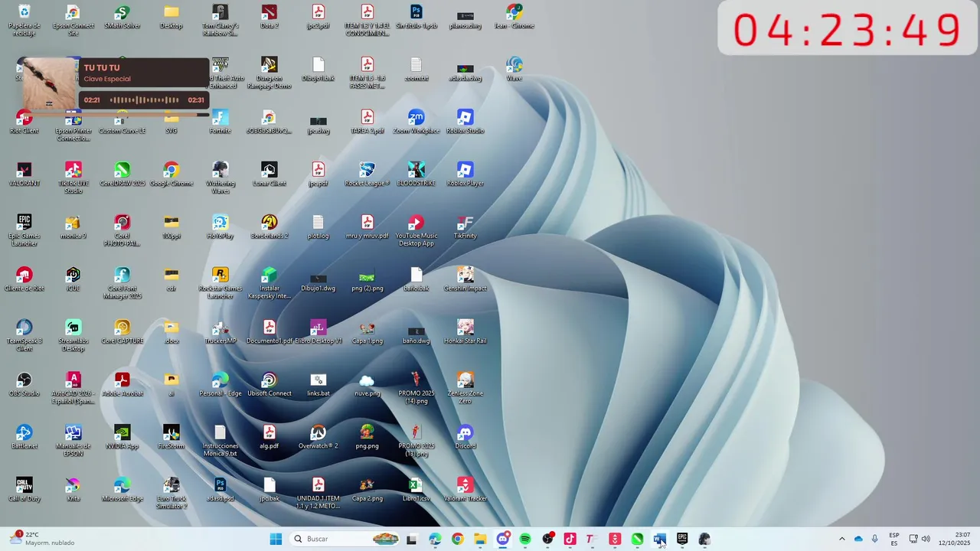This screenshot has height=551, width=980.
Task: Select the Krita desktop icon
Action: [x=73, y=490]
